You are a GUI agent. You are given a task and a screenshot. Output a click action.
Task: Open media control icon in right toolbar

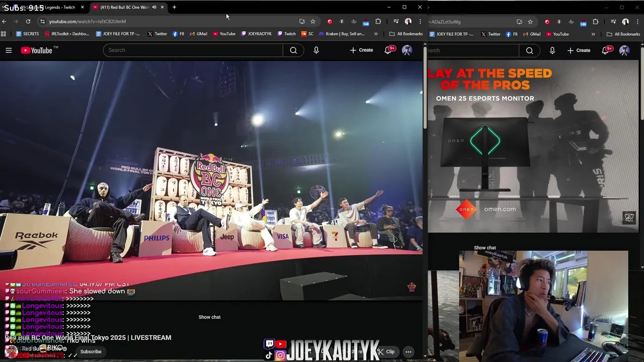(x=613, y=22)
